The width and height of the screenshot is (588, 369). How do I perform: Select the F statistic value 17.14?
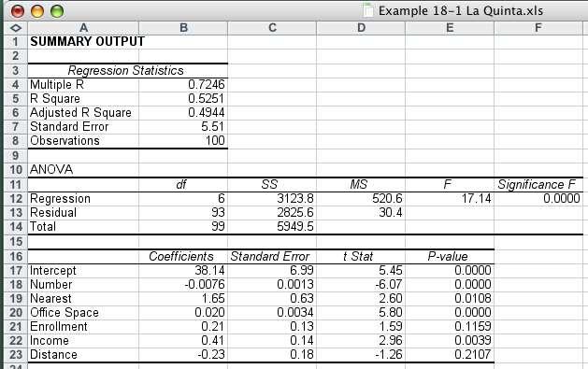point(450,199)
